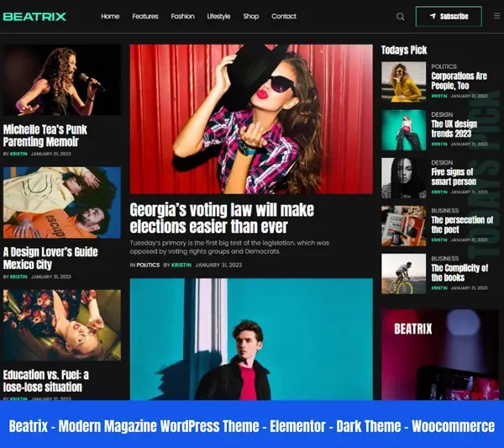Open Georgia's voting law headline
This screenshot has height=448, width=504.
coord(222,218)
